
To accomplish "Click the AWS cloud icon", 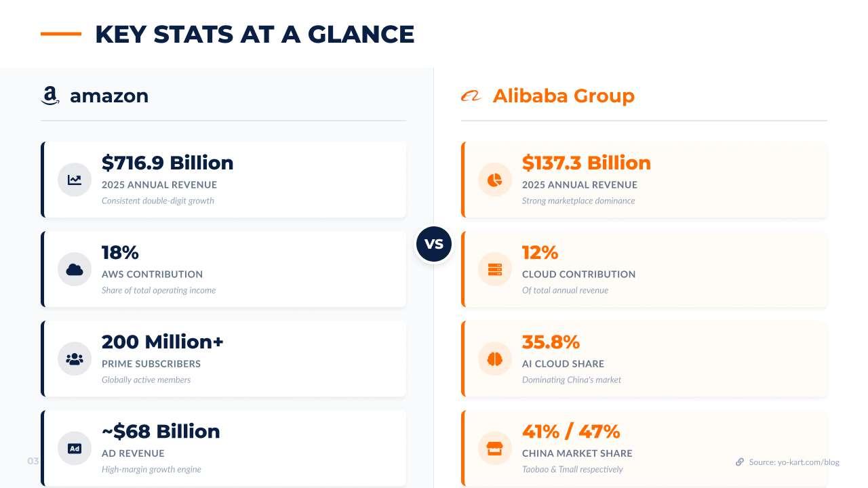I will [x=75, y=269].
